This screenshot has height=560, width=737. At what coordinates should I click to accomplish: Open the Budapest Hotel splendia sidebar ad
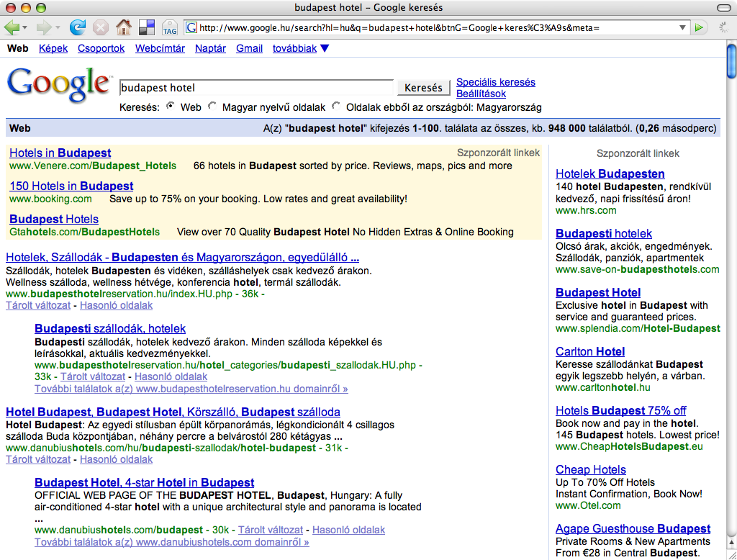pos(598,293)
